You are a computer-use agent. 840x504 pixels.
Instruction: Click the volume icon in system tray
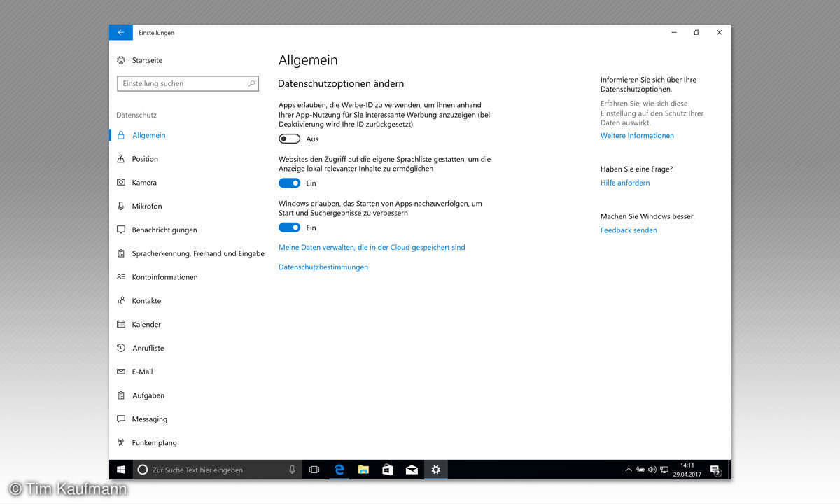[652, 470]
